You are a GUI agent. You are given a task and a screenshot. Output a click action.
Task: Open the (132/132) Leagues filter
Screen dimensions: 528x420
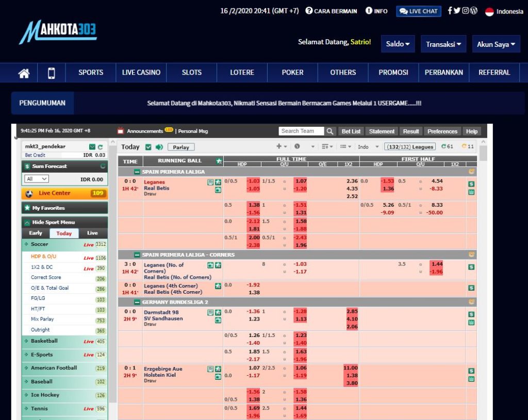[x=410, y=147]
